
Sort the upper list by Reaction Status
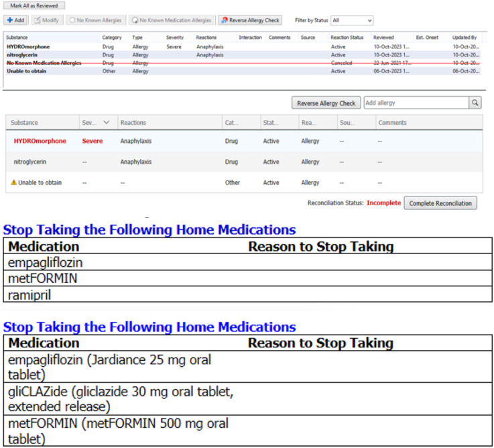tap(347, 38)
